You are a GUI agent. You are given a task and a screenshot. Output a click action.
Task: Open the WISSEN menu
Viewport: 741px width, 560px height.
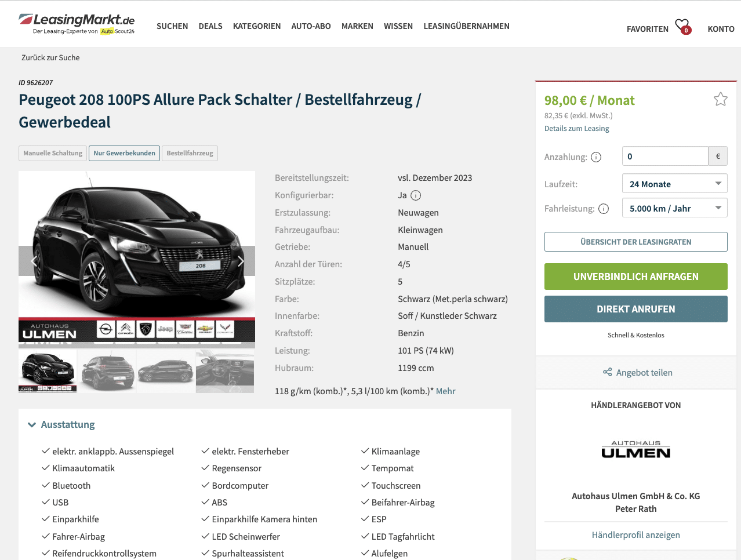(398, 26)
